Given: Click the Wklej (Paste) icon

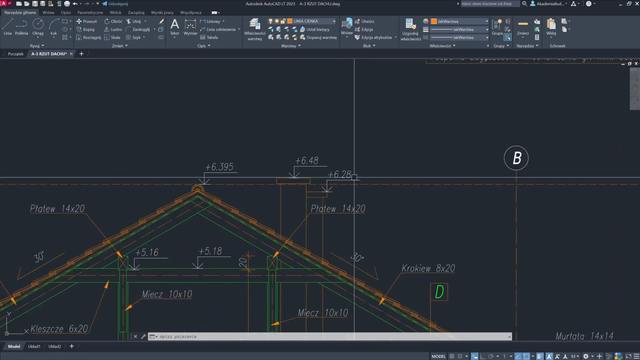Looking at the screenshot, I should coord(551,27).
